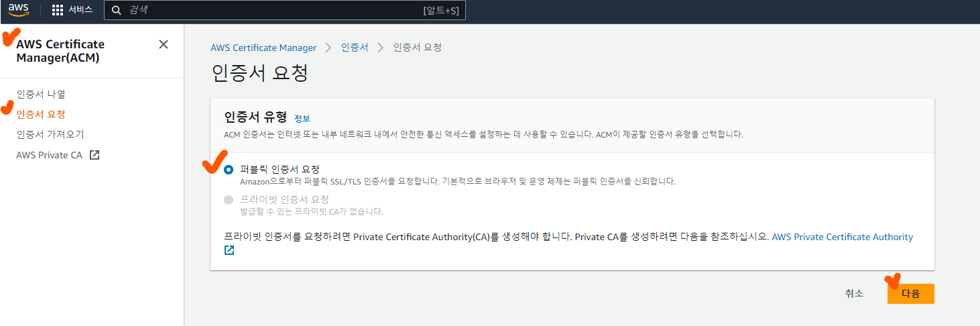The image size is (980, 326).
Task: Open 인증서 가져오기 in sidebar
Action: click(x=50, y=134)
